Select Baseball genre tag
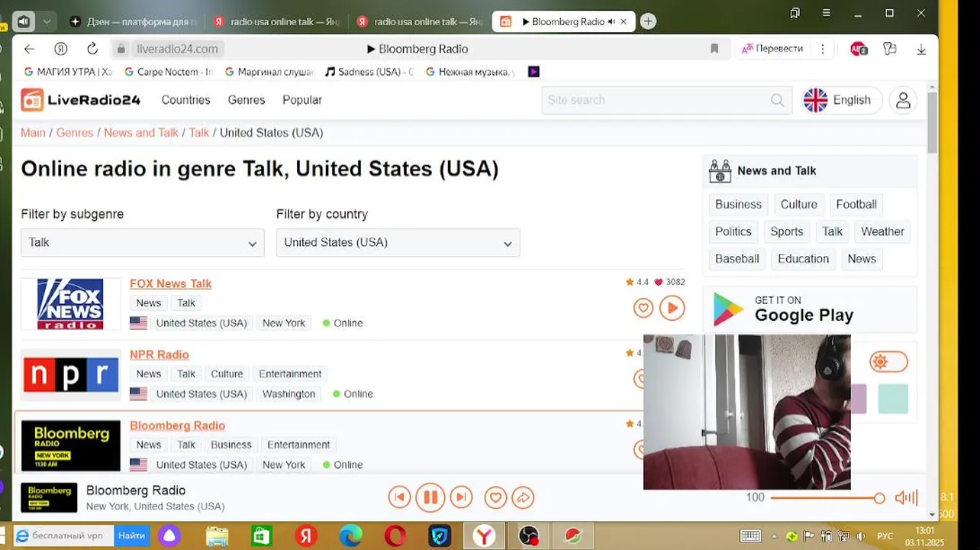Image resolution: width=980 pixels, height=550 pixels. [737, 259]
